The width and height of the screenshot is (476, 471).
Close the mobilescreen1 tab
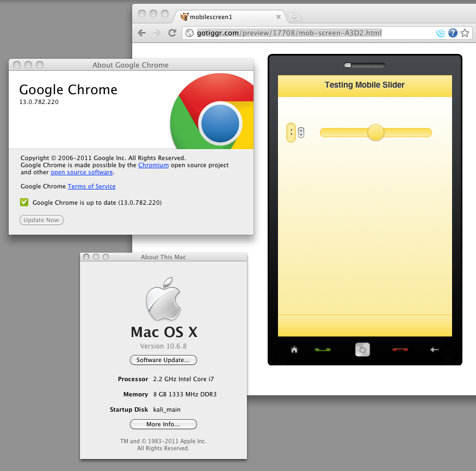(x=279, y=17)
